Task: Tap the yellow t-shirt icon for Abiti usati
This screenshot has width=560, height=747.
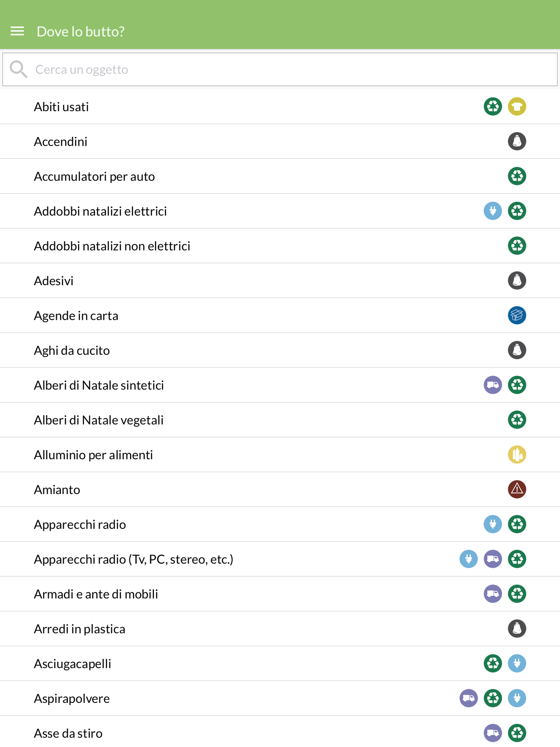Action: [517, 107]
